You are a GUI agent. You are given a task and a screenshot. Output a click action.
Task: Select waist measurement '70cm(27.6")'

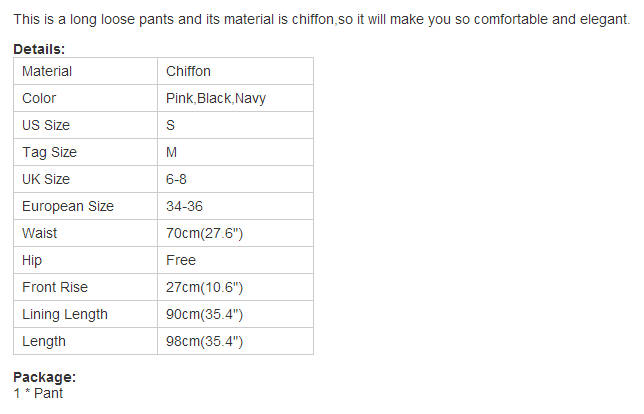tap(204, 233)
